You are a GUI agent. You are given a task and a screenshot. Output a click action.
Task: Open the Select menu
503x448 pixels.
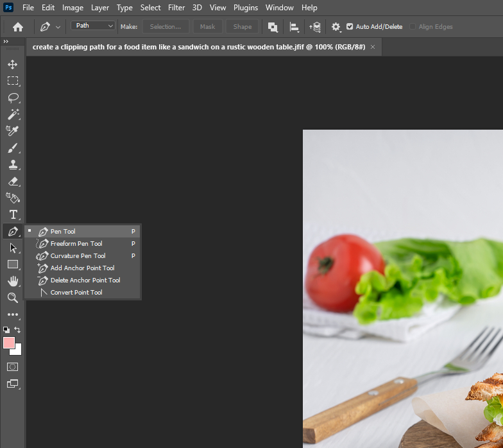pyautogui.click(x=150, y=8)
